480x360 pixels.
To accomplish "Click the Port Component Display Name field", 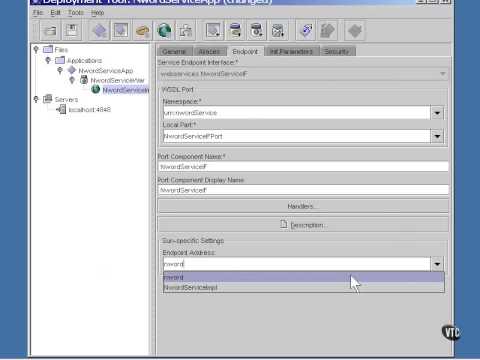I will pyautogui.click(x=303, y=190).
